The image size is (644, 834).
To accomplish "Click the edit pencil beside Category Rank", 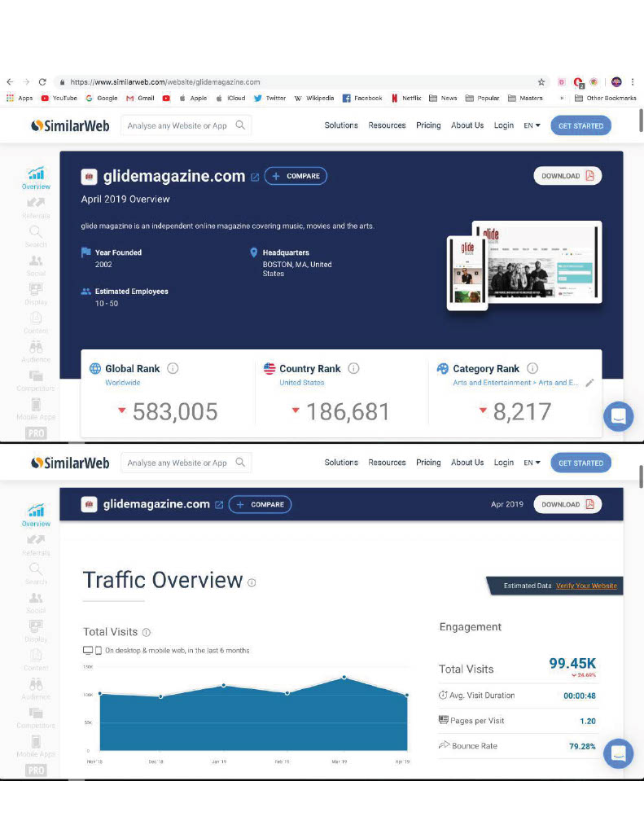I will [589, 383].
